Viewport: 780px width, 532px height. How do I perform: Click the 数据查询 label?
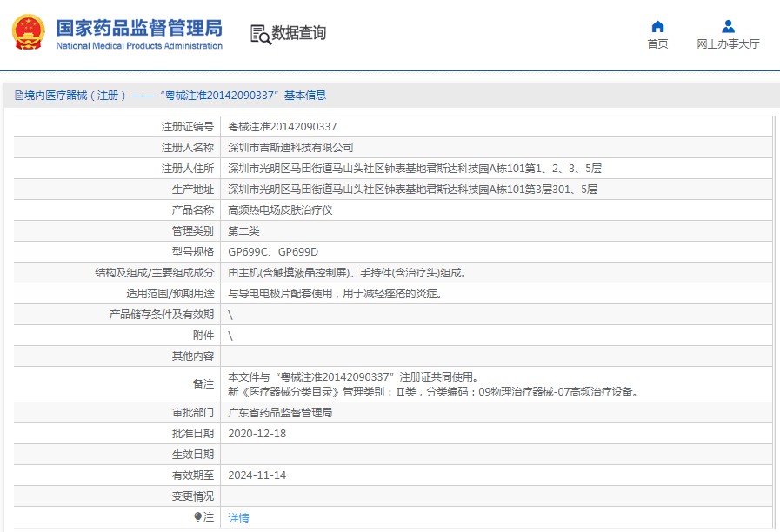[298, 33]
